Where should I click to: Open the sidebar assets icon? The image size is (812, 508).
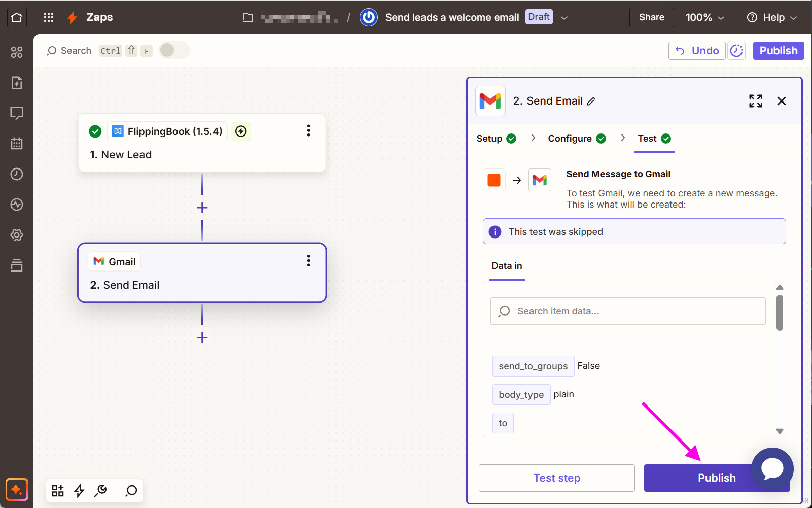17,52
